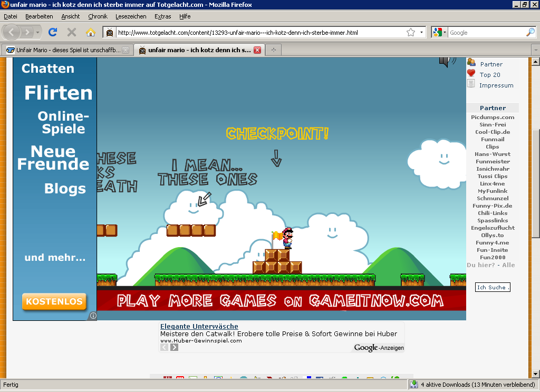Viewport: 540px width, 392px height.
Task: Open the search engine selection dropdown arrow
Action: [445, 32]
